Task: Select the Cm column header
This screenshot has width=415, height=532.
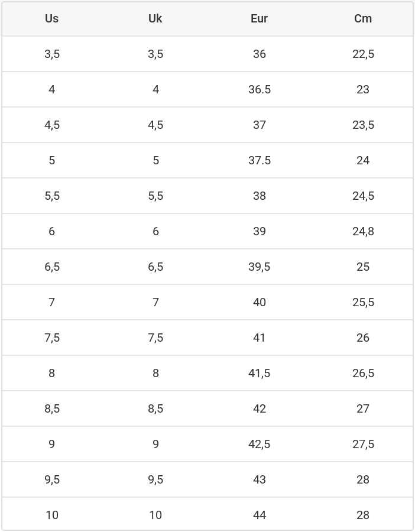Action: coord(363,18)
